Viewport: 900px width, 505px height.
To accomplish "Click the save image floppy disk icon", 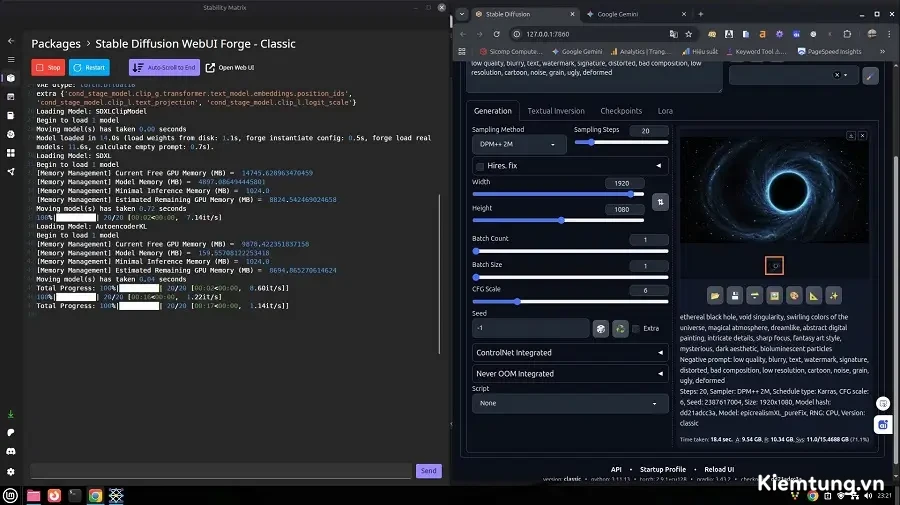I will 735,296.
